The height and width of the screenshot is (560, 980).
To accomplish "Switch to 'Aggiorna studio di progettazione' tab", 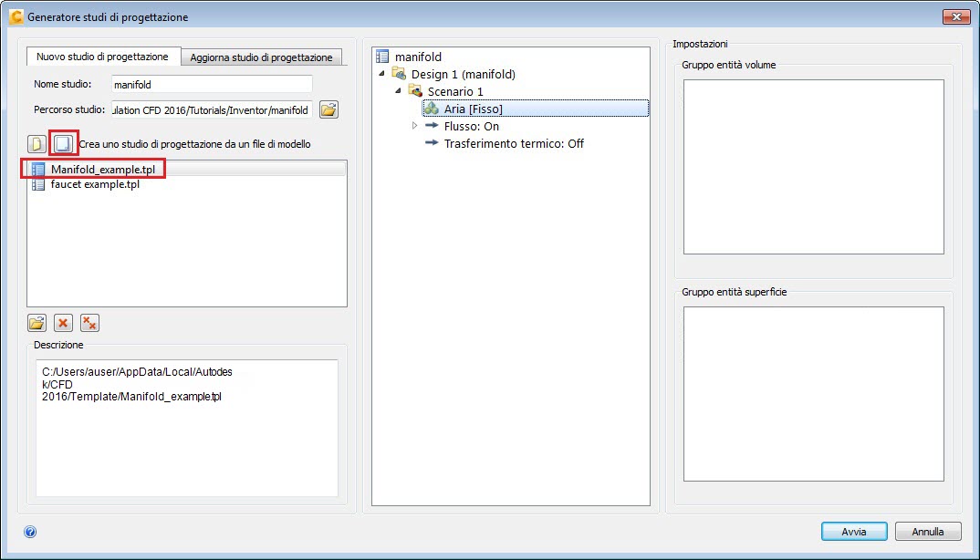I will point(264,56).
